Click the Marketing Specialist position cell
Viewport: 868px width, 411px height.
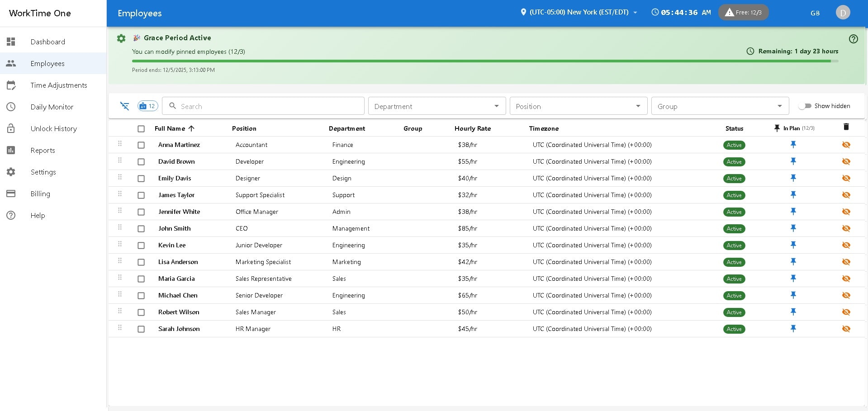point(263,262)
